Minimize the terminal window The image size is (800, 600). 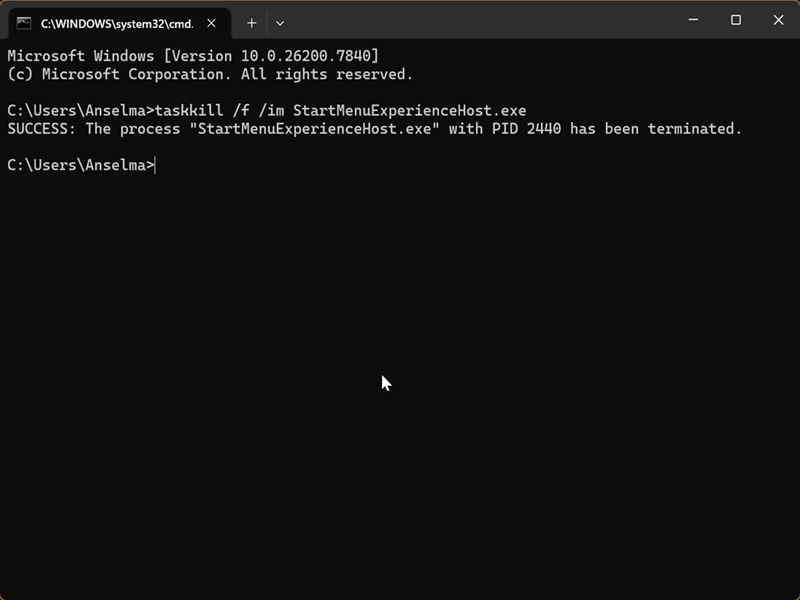692,20
